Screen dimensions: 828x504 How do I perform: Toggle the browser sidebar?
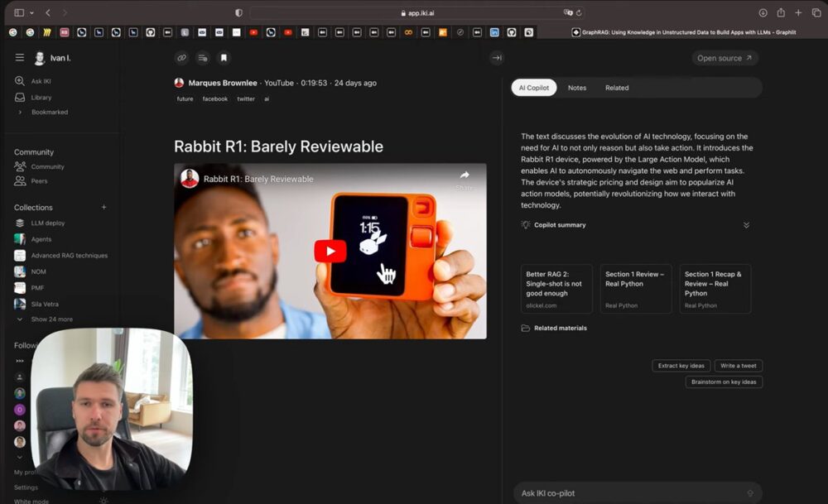point(19,12)
